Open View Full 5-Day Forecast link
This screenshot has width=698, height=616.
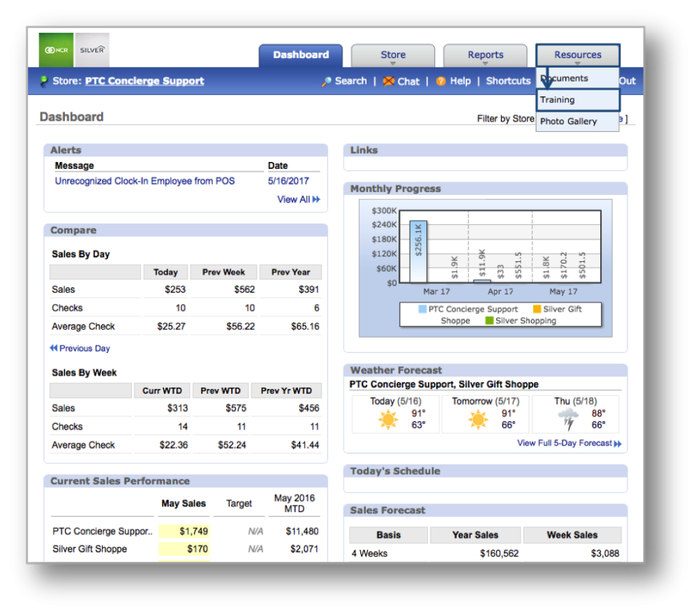coord(565,443)
